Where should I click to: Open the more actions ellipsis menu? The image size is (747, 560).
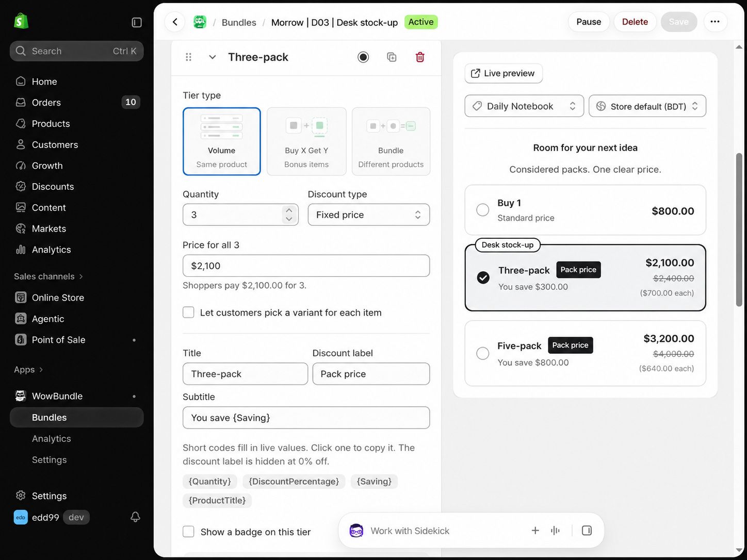pyautogui.click(x=715, y=22)
